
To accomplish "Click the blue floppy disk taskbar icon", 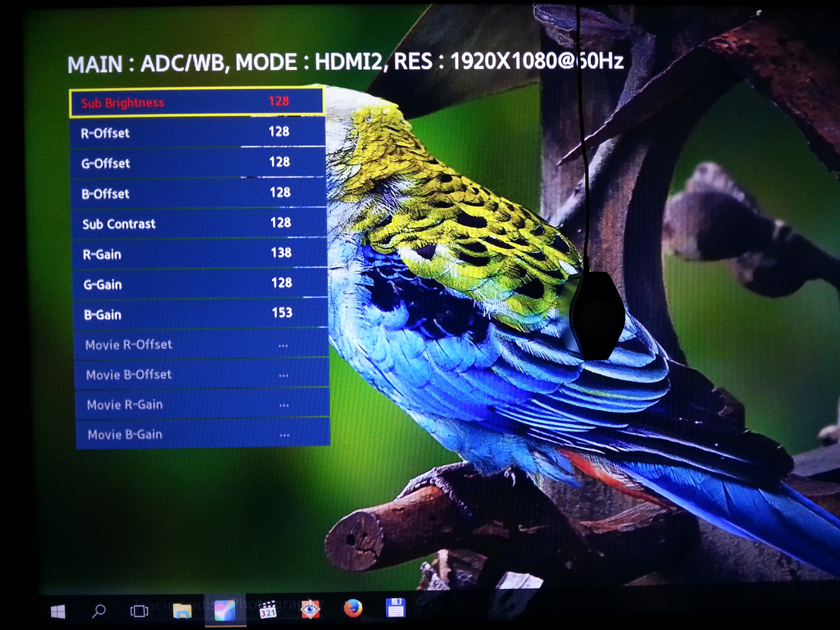I will tap(395, 608).
